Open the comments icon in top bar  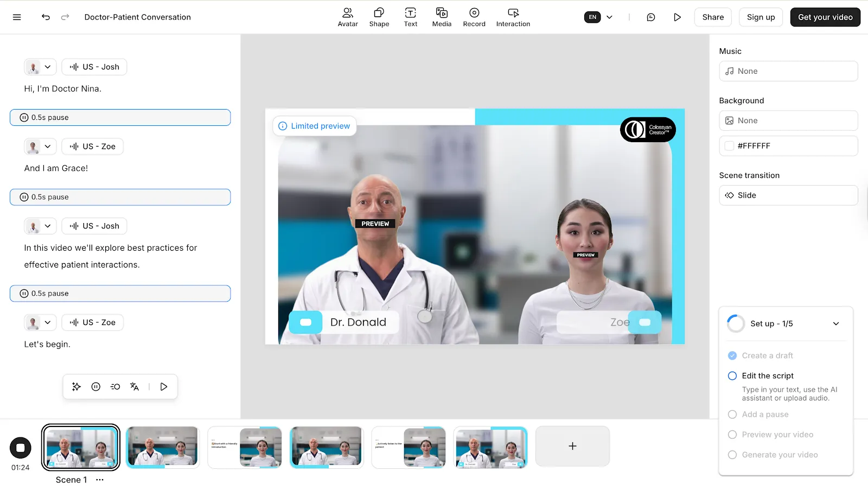(651, 17)
